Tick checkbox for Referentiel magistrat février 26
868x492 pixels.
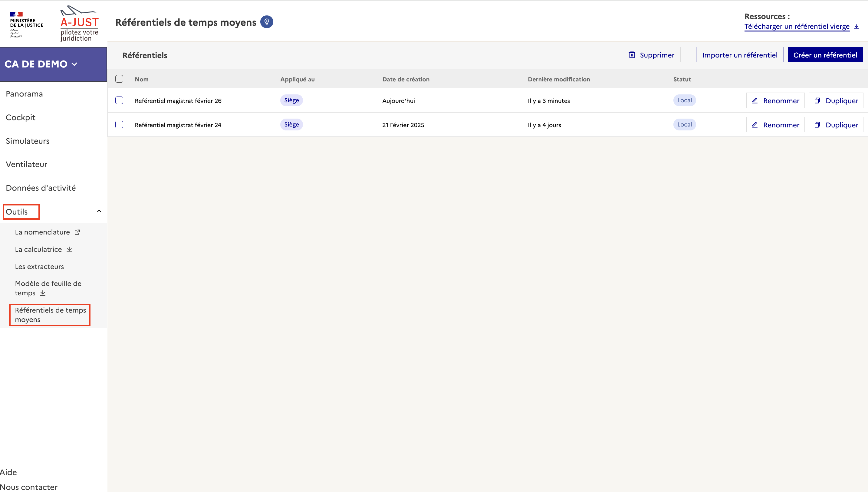(x=119, y=100)
